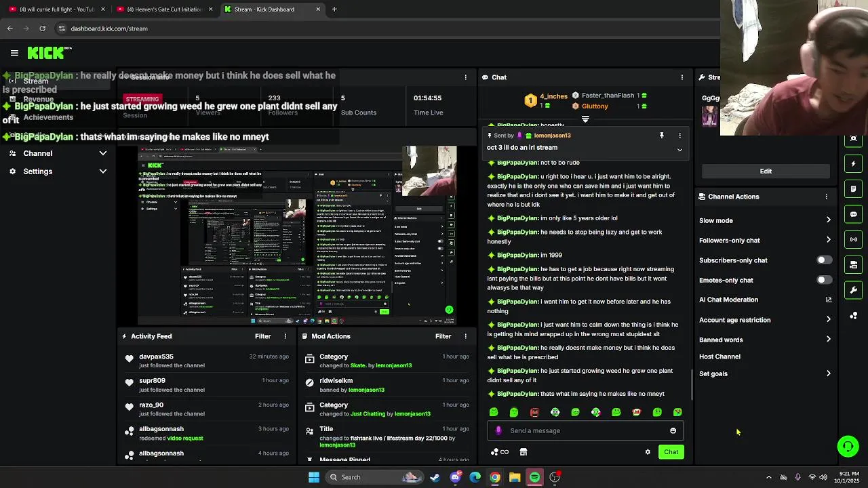Toggle Subscribers-only chat

click(824, 260)
